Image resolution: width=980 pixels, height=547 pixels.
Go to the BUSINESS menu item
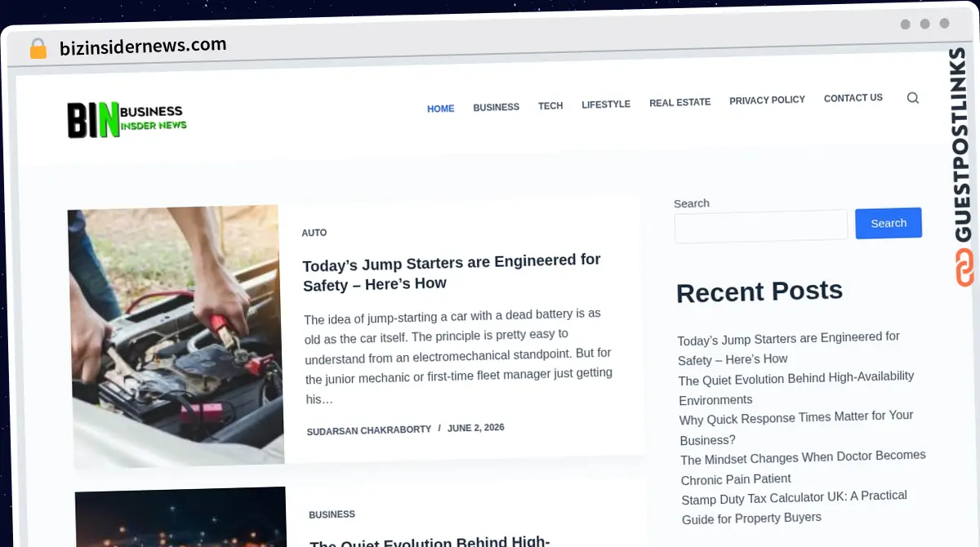[x=497, y=107]
